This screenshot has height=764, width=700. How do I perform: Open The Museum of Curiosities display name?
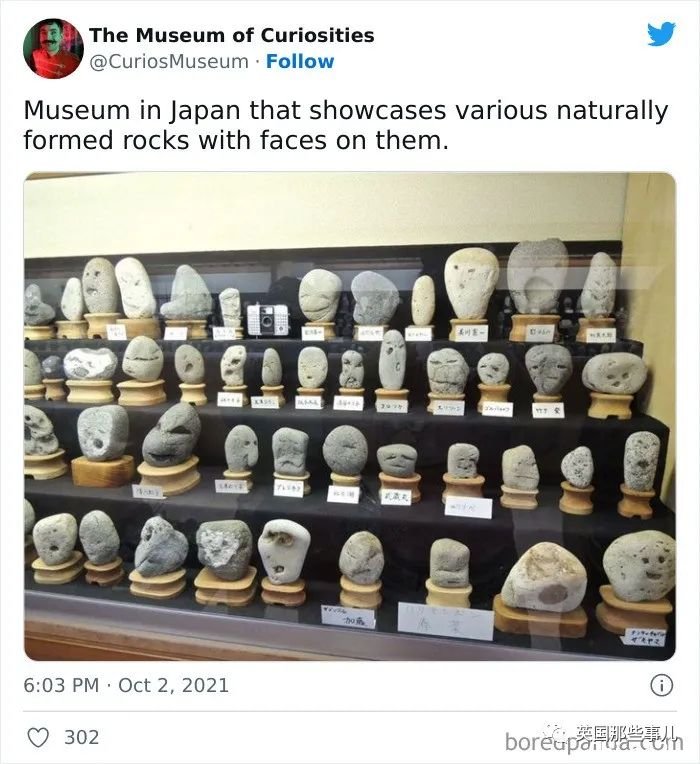point(232,35)
